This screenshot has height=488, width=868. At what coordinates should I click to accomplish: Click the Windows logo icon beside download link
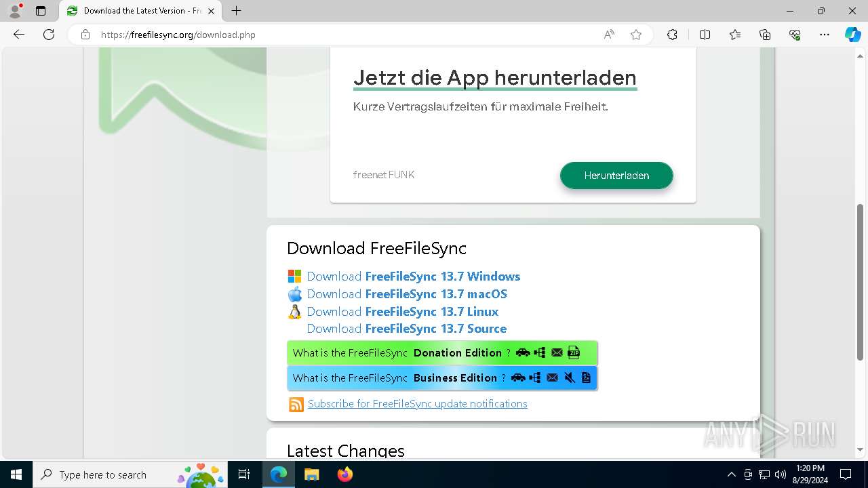(294, 277)
